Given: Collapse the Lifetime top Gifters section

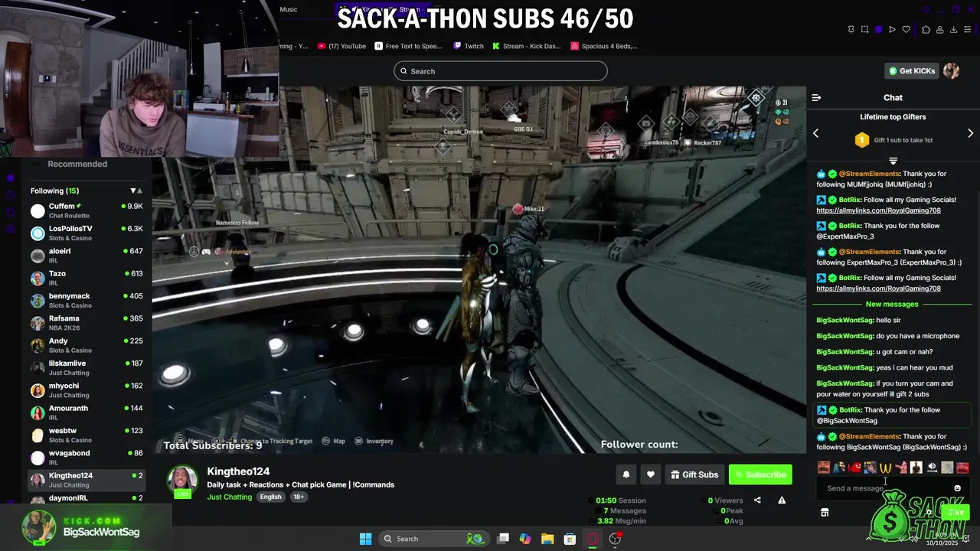Looking at the screenshot, I should [893, 161].
